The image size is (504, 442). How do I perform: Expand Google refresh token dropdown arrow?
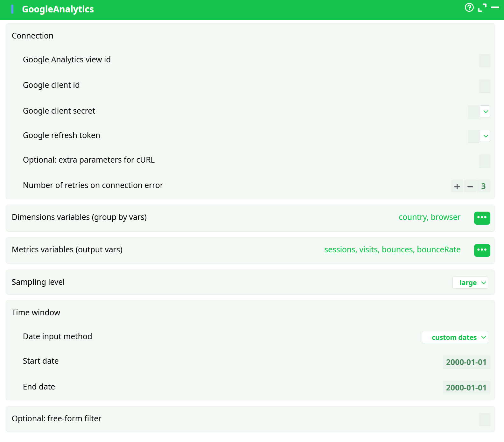coord(485,136)
